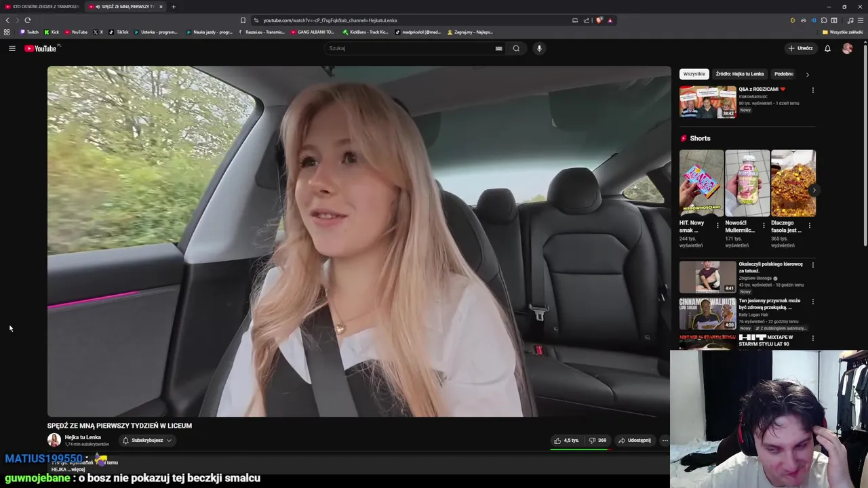Open the Subskrybujesz subscription dropdown
The image size is (868, 488).
click(x=147, y=441)
